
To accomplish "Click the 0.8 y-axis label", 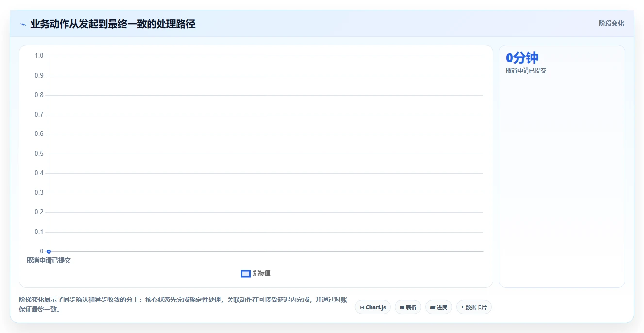I will click(39, 95).
